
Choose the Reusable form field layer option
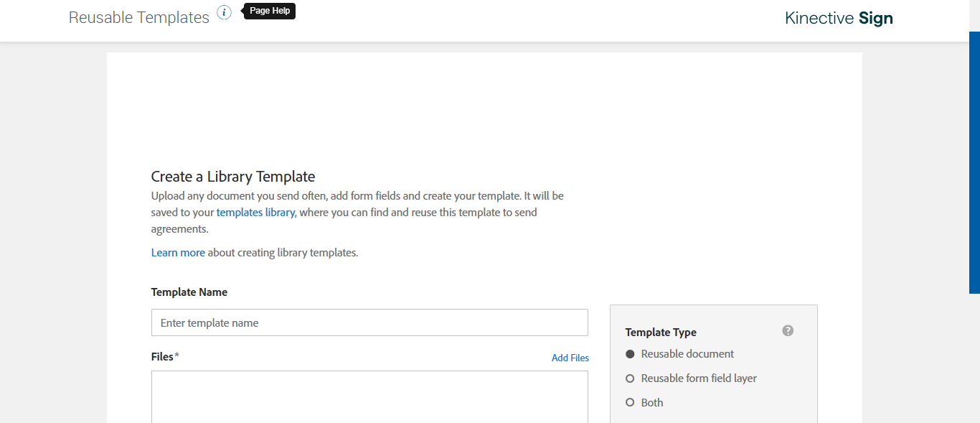631,378
